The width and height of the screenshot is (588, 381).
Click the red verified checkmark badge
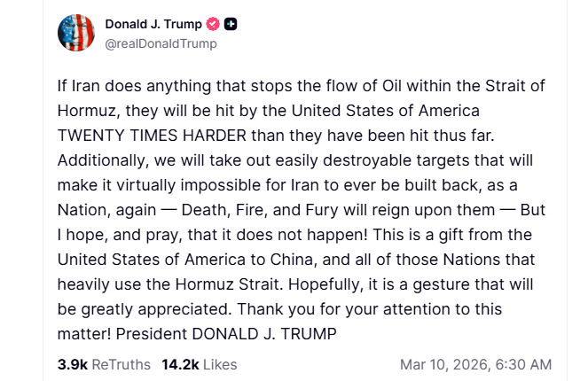click(213, 24)
